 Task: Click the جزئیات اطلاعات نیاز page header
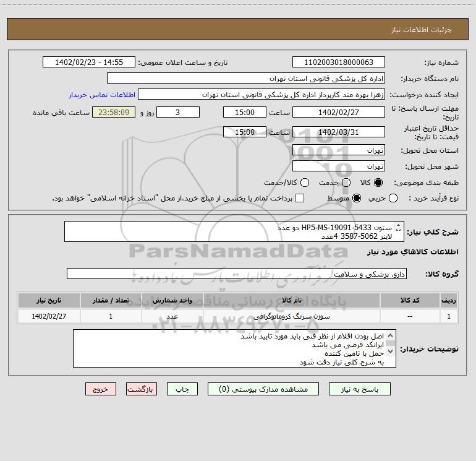(x=421, y=30)
